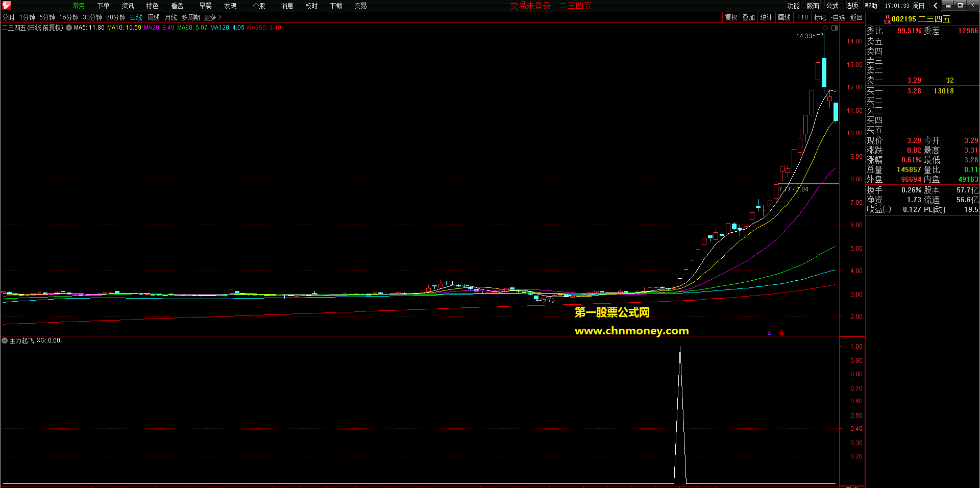Click the back chevron beside 周日
The height and width of the screenshot is (488, 980).
point(935,6)
